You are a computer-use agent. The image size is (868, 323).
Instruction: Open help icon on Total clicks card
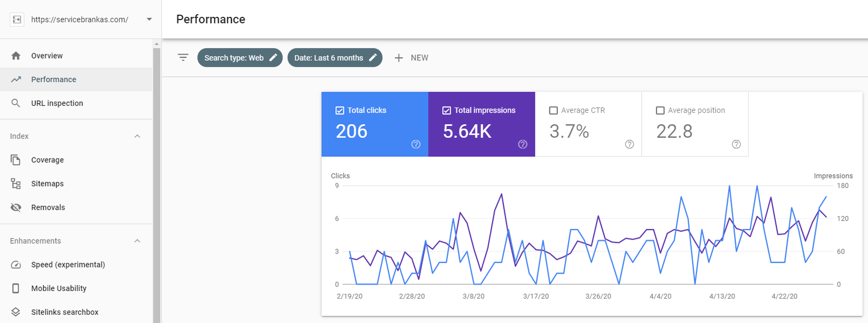coord(416,144)
